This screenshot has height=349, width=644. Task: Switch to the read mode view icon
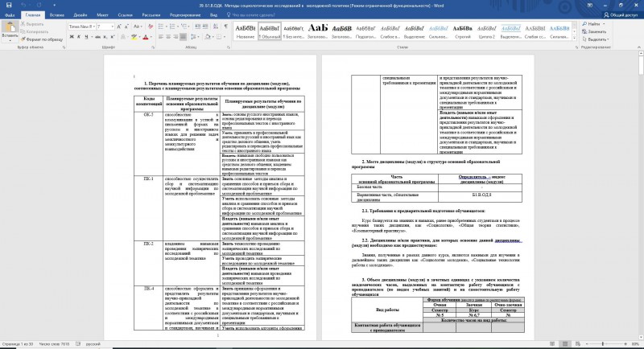point(552,343)
